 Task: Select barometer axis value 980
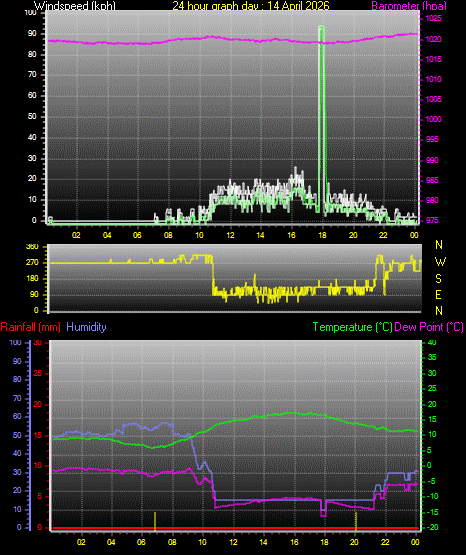tap(432, 200)
